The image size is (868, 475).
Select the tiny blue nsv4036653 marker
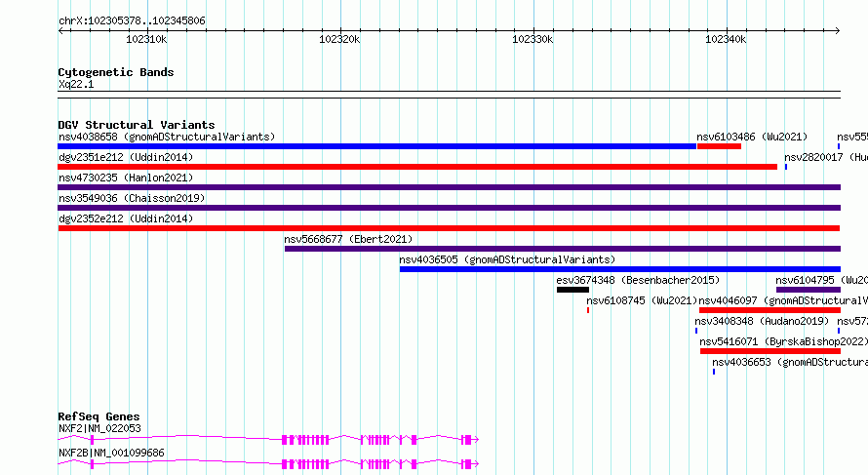[x=714, y=372]
